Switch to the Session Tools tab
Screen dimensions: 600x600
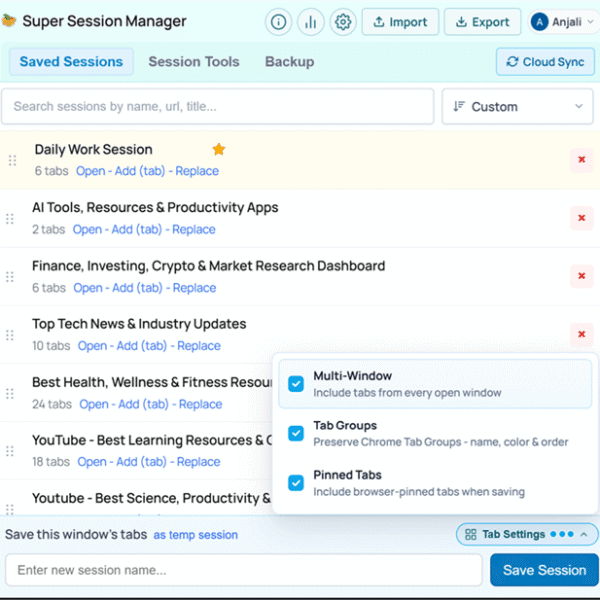[194, 62]
